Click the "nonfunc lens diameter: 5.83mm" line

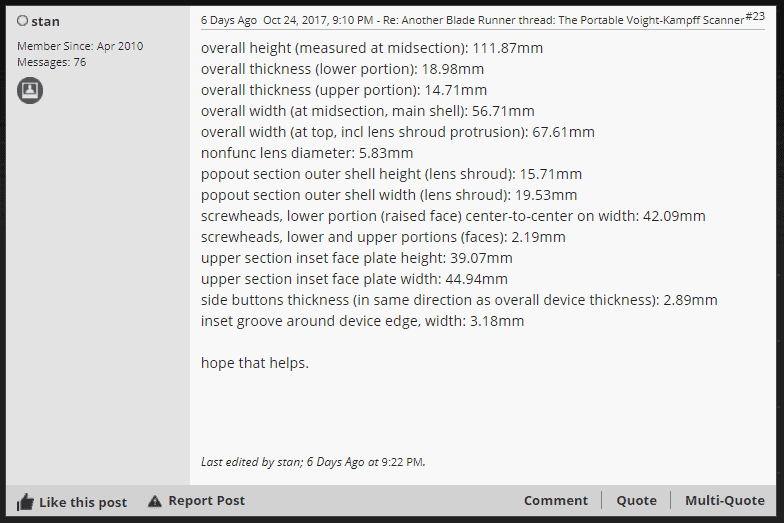[x=306, y=153]
